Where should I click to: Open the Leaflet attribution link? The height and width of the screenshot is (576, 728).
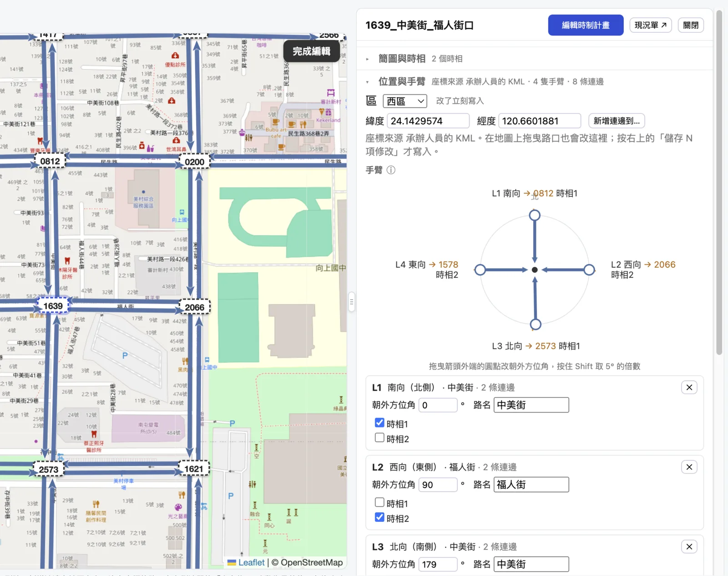[246, 562]
